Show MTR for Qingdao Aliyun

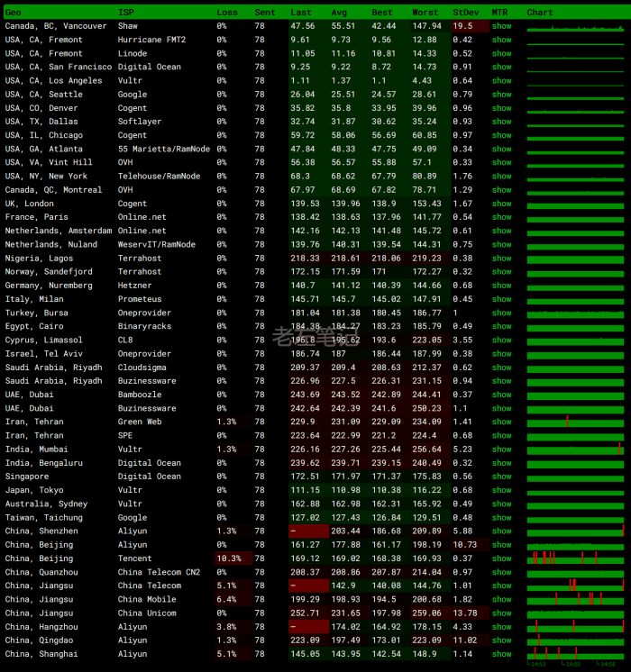coord(501,640)
